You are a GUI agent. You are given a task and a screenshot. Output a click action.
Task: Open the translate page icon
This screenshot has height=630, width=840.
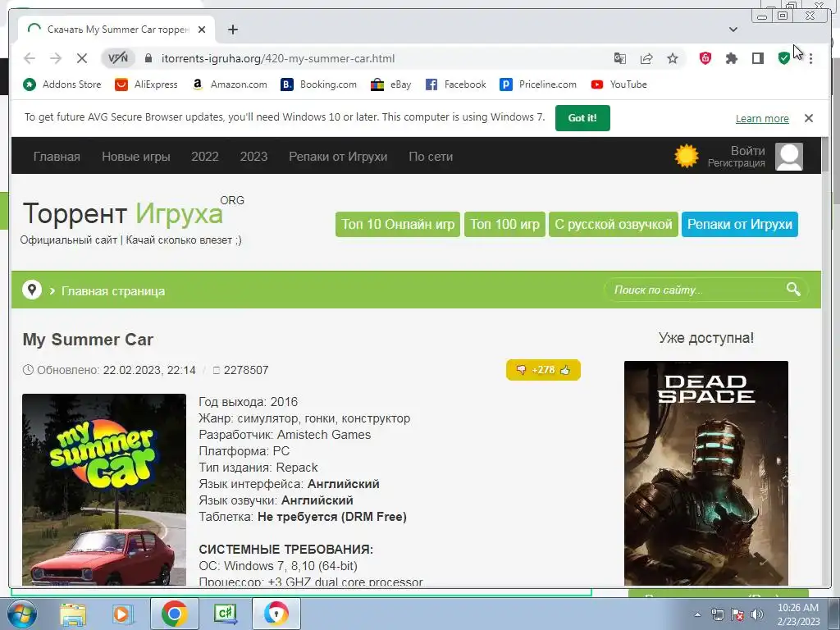point(620,58)
